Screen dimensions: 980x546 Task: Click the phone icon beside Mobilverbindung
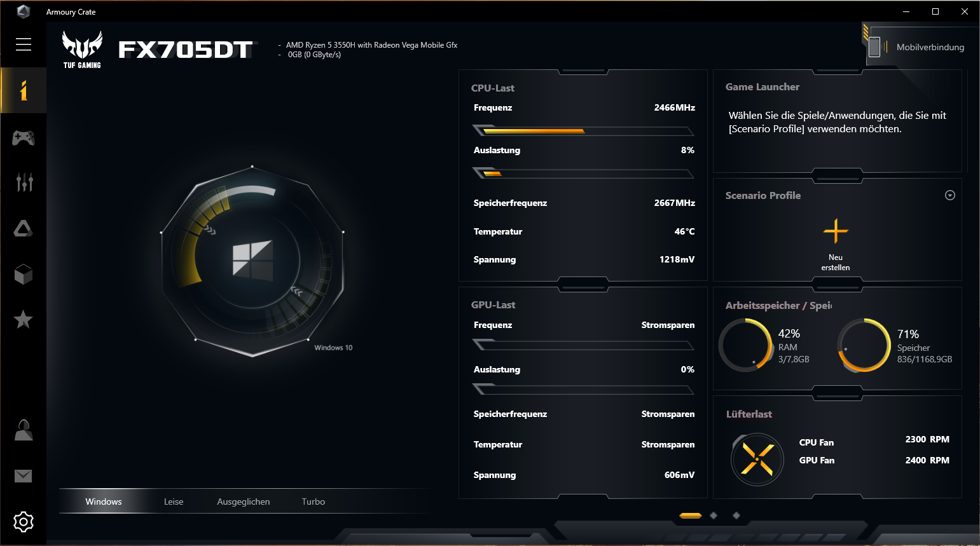click(x=874, y=46)
